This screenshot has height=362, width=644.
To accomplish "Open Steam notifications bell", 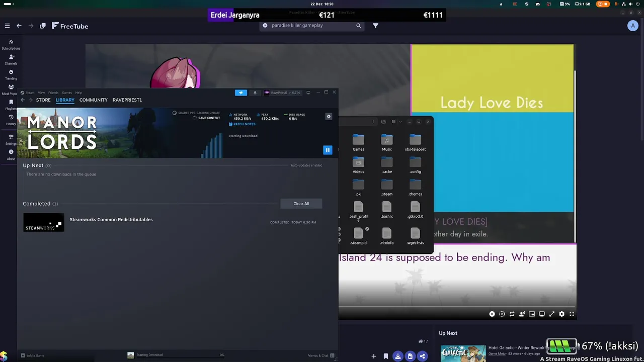I will tap(255, 93).
